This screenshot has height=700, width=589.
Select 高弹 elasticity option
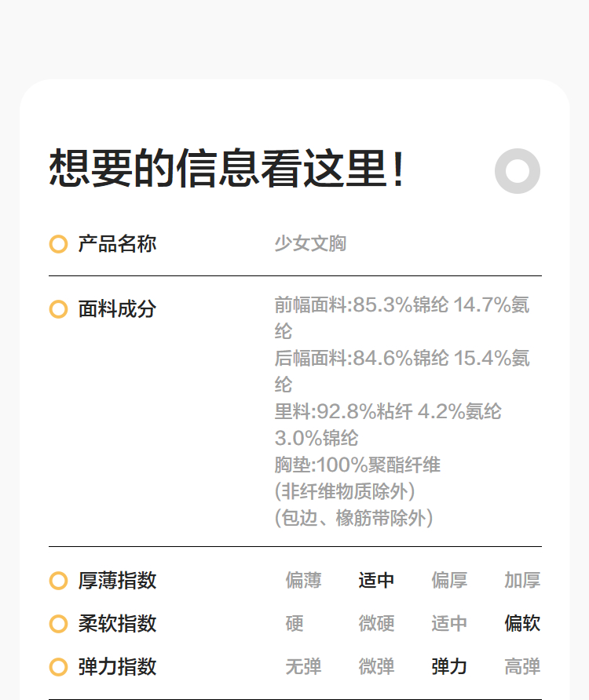coord(522,667)
